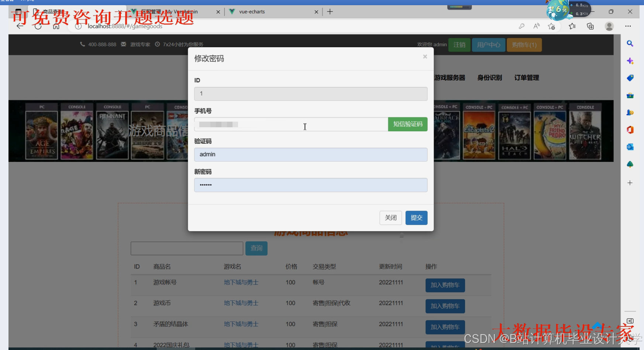Open the browser profile account menu
The image size is (644, 350).
click(x=609, y=26)
